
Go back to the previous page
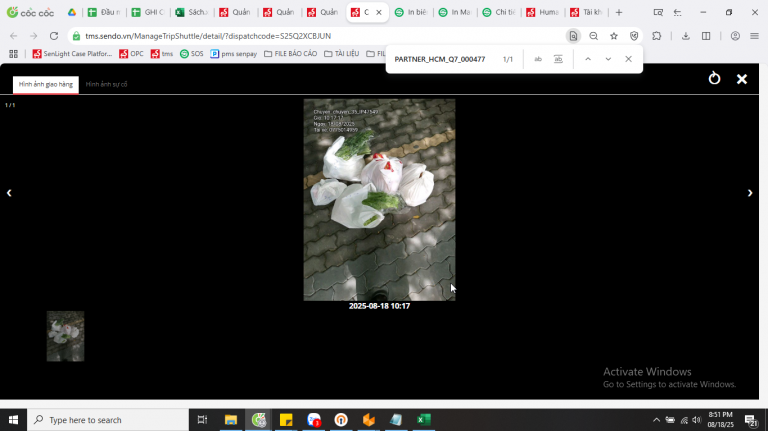click(14, 36)
